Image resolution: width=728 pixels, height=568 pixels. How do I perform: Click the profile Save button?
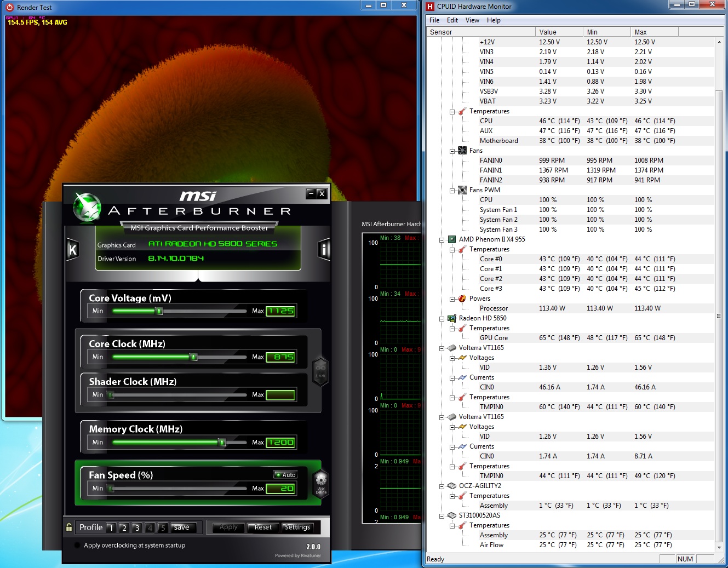[x=181, y=527]
